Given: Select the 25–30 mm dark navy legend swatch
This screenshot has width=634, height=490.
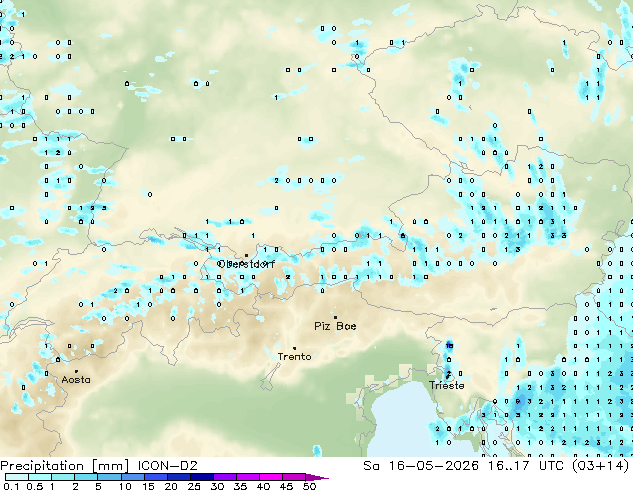Looking at the screenshot, I should click(x=202, y=477).
